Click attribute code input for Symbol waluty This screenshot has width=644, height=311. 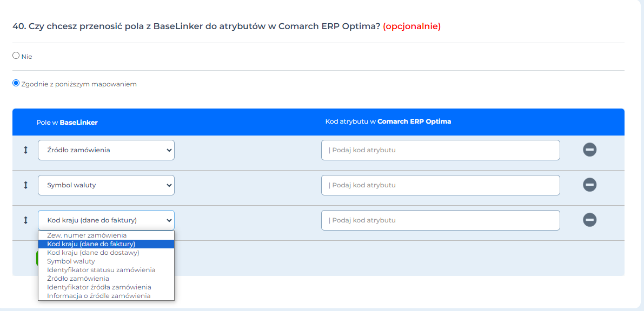pyautogui.click(x=440, y=185)
